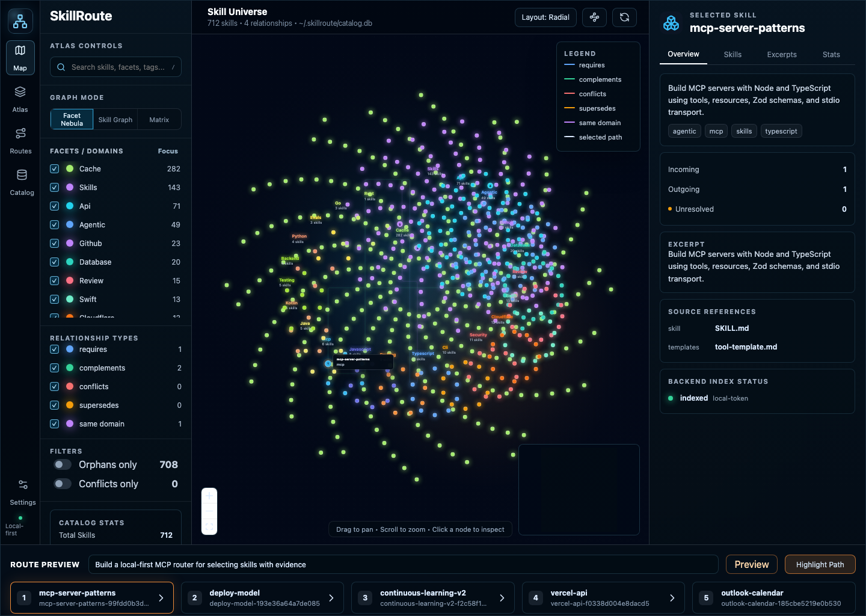Click the search magnifier icon
This screenshot has width=866, height=616.
(61, 67)
